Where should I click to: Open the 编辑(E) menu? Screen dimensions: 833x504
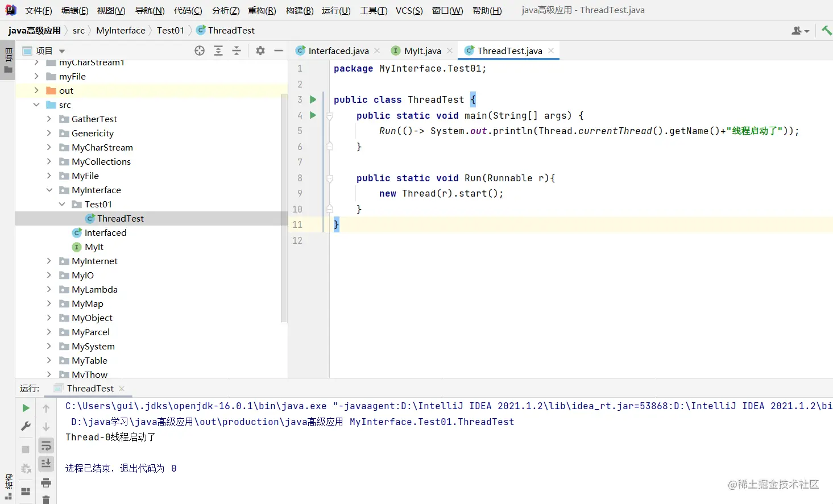(75, 10)
